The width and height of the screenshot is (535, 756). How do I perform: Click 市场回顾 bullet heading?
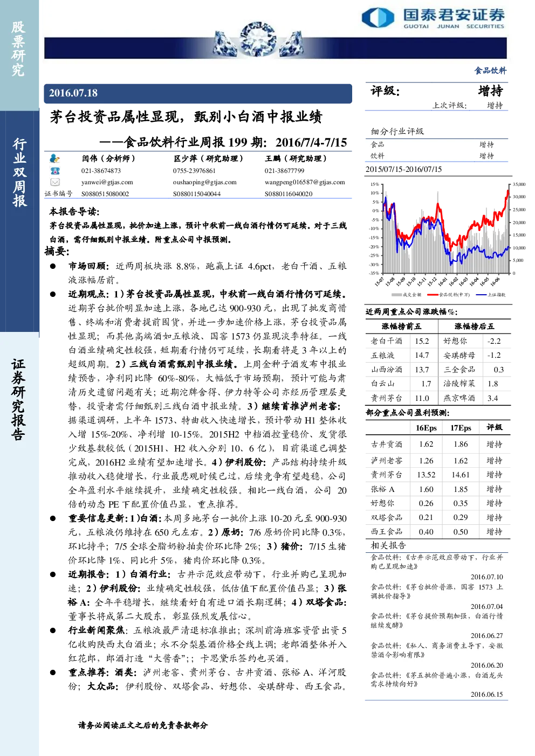tap(89, 266)
